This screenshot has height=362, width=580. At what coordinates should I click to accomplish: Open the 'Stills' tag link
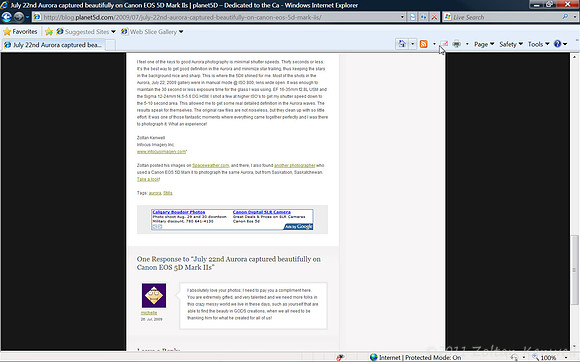point(168,193)
